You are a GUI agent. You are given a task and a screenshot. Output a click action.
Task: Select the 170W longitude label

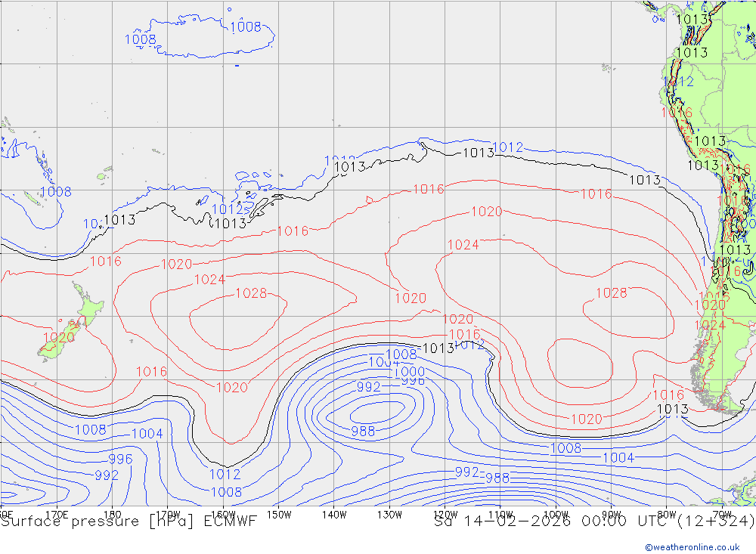[x=168, y=515]
